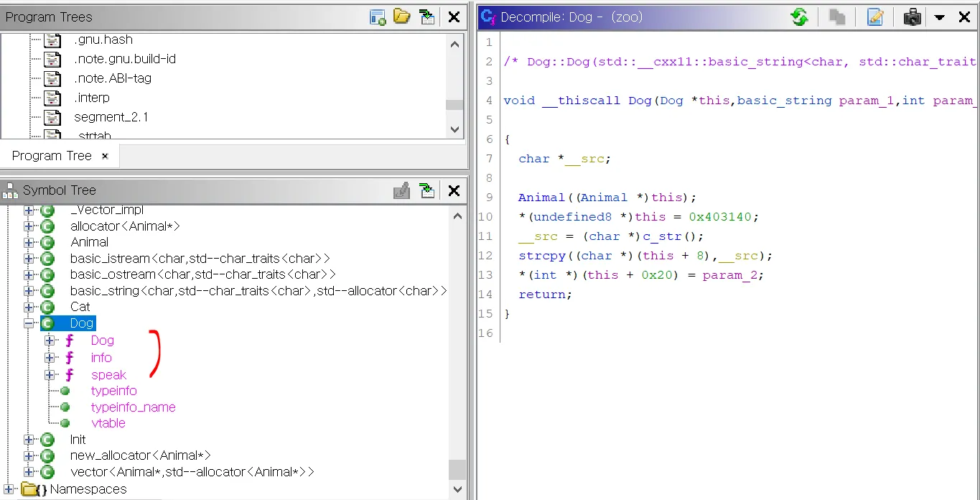
Task: Select the Program Tree tab
Action: pyautogui.click(x=52, y=156)
